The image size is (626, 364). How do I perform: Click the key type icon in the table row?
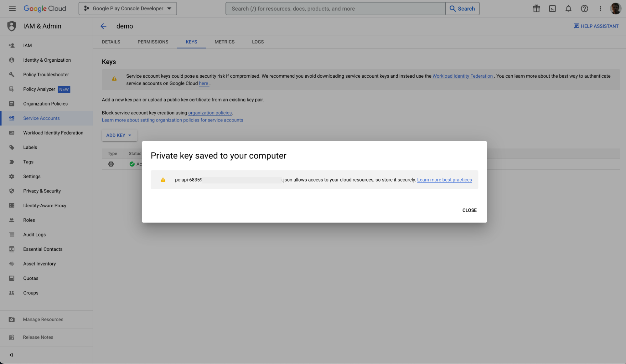coord(111,164)
